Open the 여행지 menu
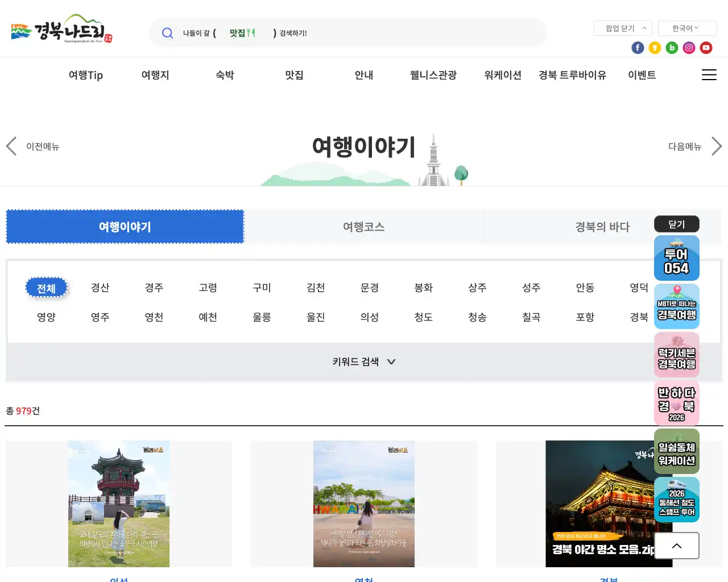728x582 pixels. [155, 75]
